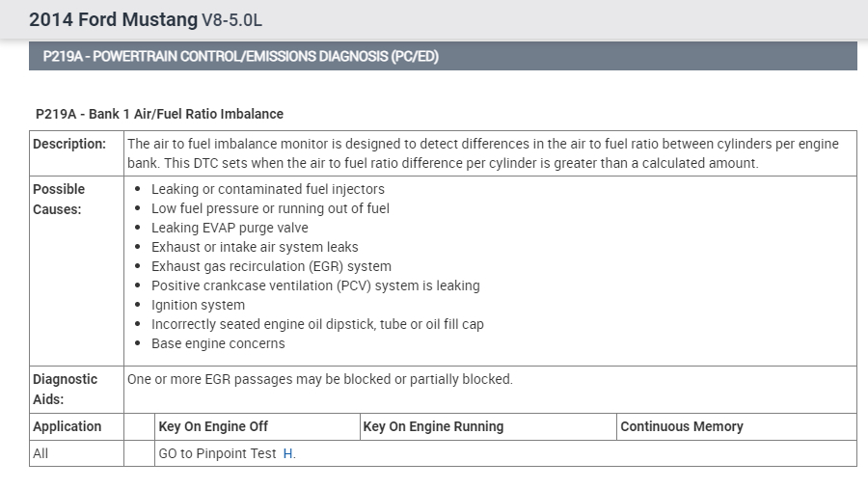This screenshot has height=489, width=868.
Task: Click the air to fuel imbalance description text
Action: [482, 153]
